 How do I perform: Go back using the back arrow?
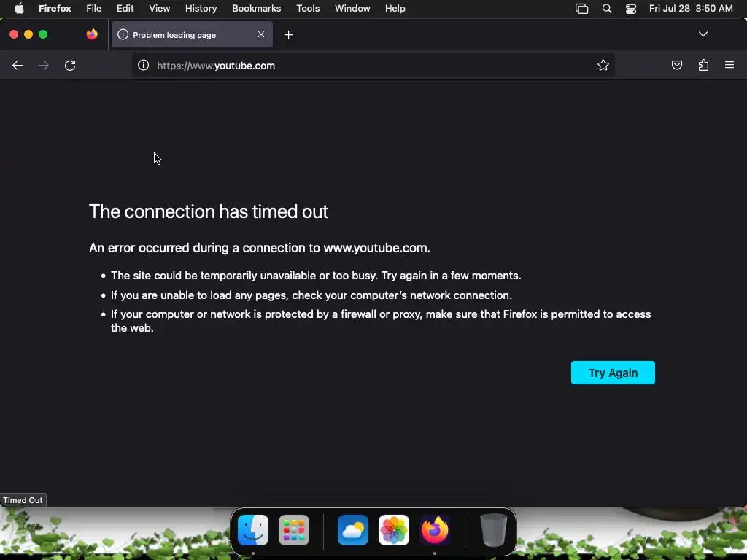tap(18, 66)
